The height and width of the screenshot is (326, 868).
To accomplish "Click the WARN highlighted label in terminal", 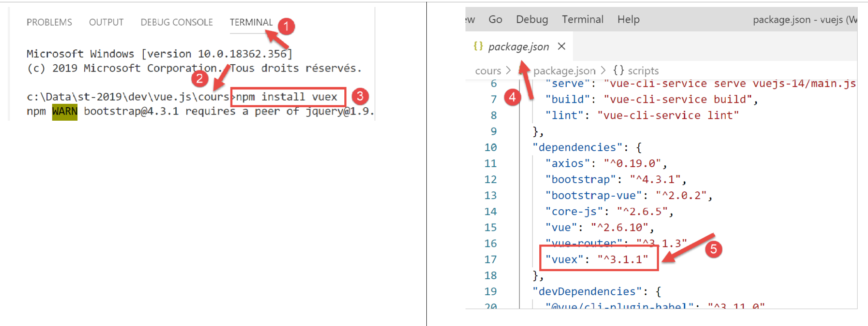I will point(65,112).
